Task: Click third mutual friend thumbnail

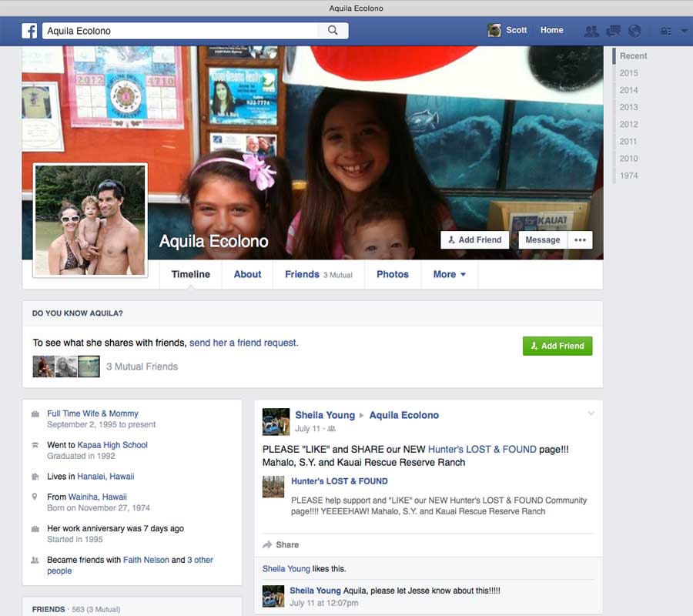Action: [89, 367]
